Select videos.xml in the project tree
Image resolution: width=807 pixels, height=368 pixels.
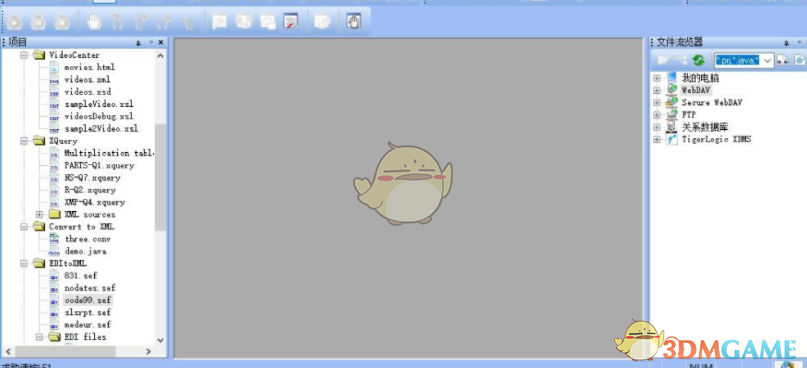coord(87,79)
